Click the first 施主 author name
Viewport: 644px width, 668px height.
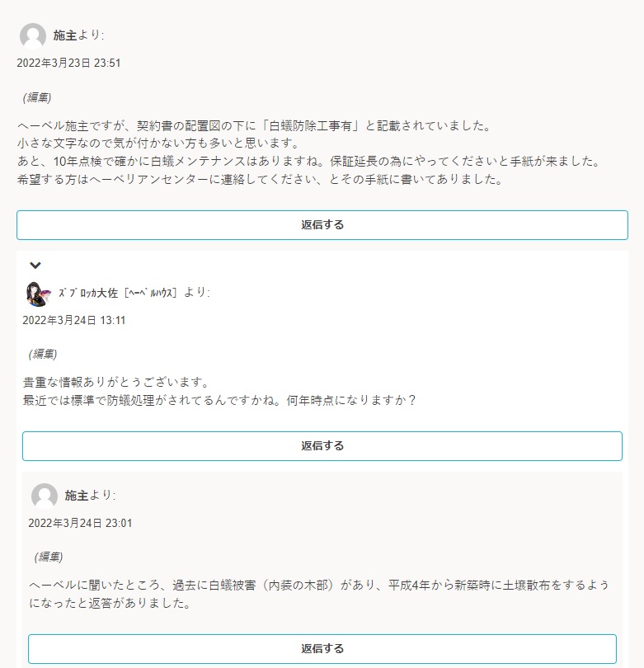pyautogui.click(x=65, y=35)
